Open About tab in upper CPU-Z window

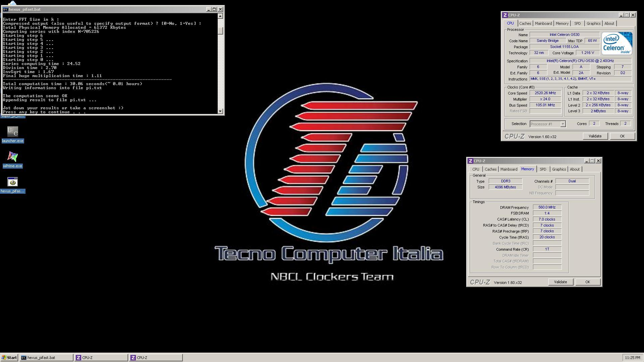[x=609, y=23]
